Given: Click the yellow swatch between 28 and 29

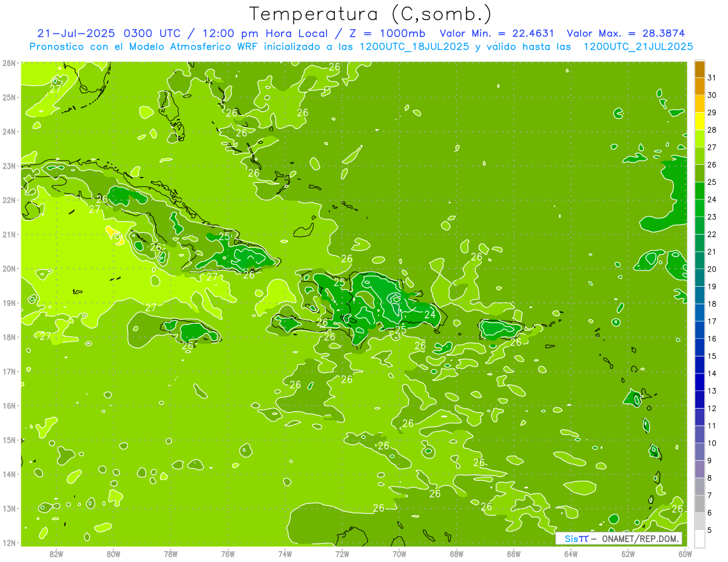Looking at the screenshot, I should click(x=699, y=121).
